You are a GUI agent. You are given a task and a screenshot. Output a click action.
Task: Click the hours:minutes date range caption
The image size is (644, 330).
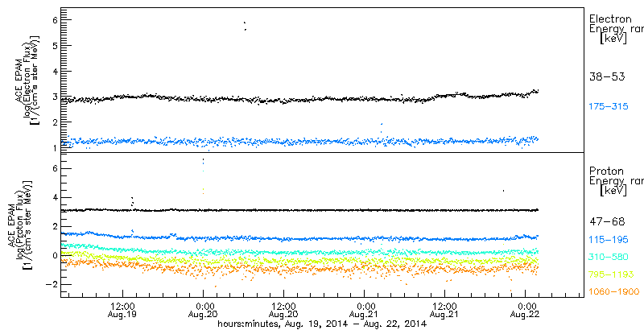pyautogui.click(x=322, y=324)
